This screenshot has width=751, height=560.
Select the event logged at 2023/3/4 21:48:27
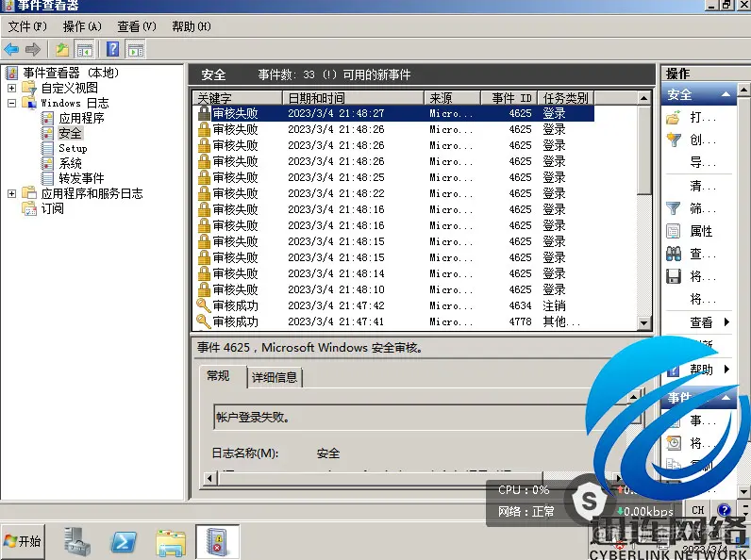393,113
